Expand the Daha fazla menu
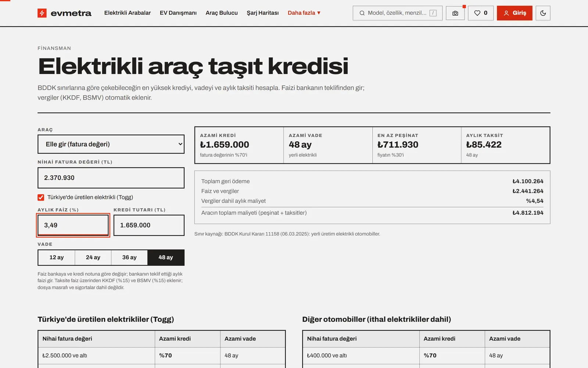 coord(304,13)
